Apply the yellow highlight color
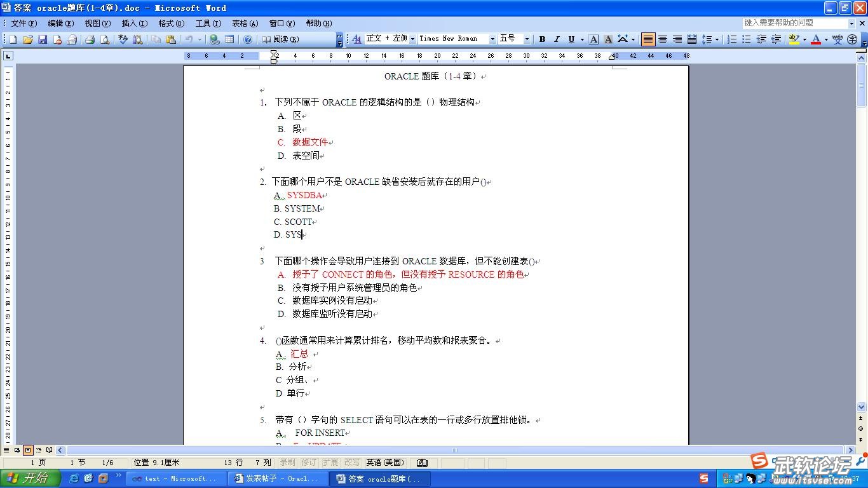Viewport: 868px width, 488px height. (x=794, y=39)
